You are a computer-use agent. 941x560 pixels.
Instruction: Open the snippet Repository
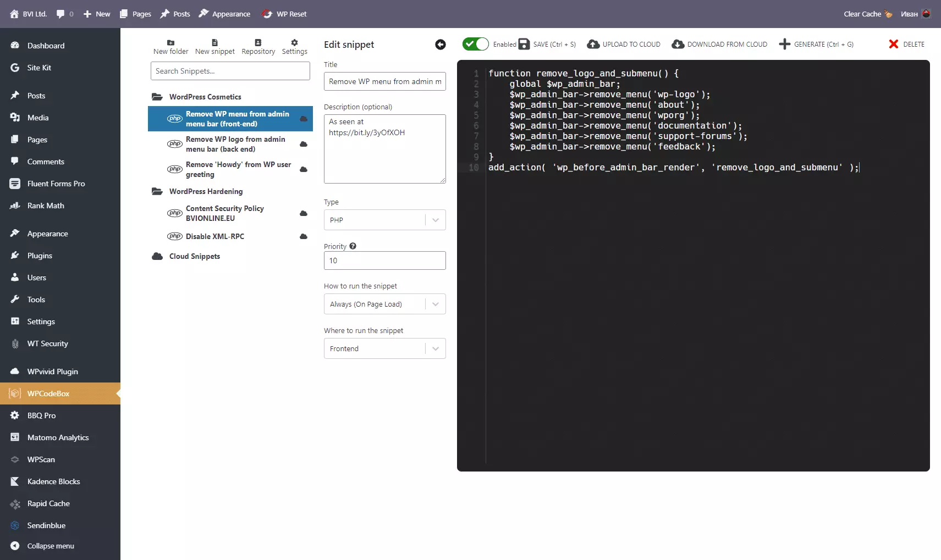pos(258,43)
